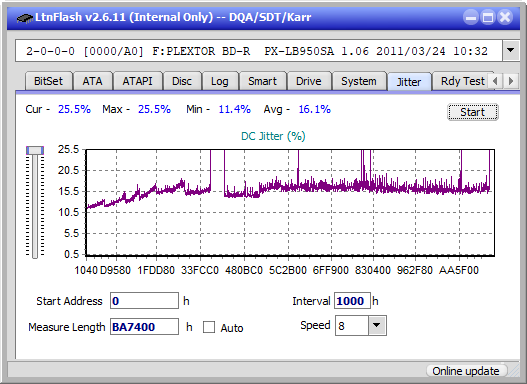Select the Jitter tab
Image resolution: width=527 pixels, height=384 pixels.
tap(409, 82)
